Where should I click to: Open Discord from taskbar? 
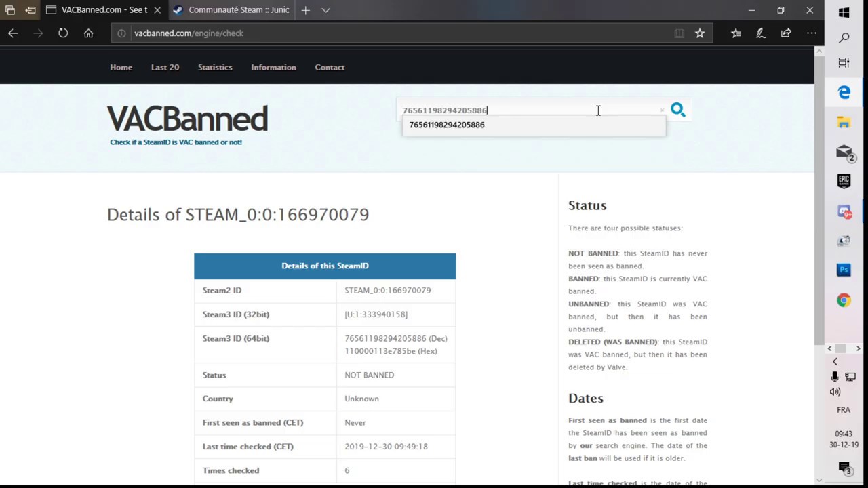844,211
